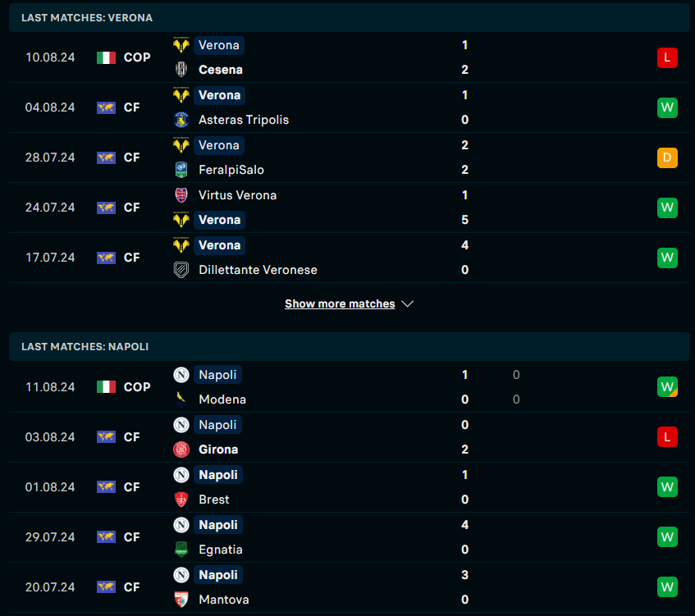Click the Last Matches: Napoli header
Screen dimensions: 695x616
click(x=350, y=347)
